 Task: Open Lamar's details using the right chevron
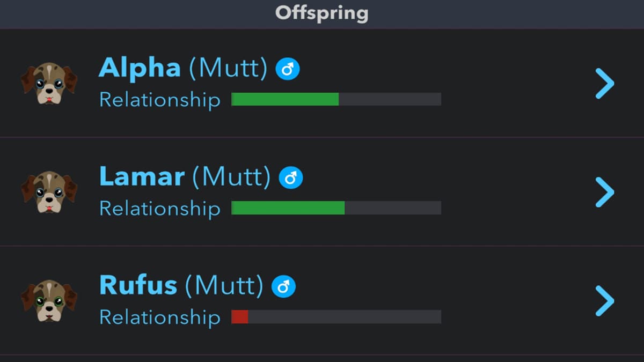click(x=605, y=193)
